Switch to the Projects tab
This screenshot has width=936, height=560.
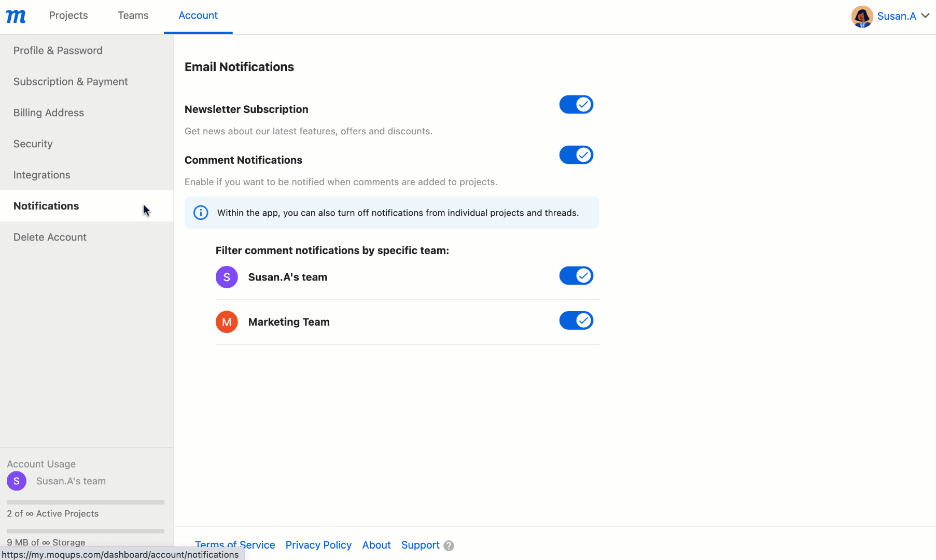coord(68,15)
